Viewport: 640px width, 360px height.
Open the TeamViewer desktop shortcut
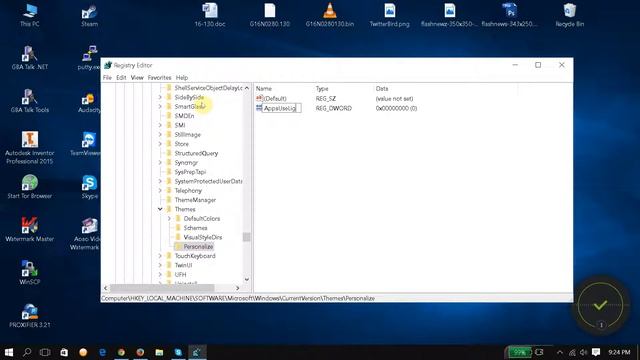(86, 144)
